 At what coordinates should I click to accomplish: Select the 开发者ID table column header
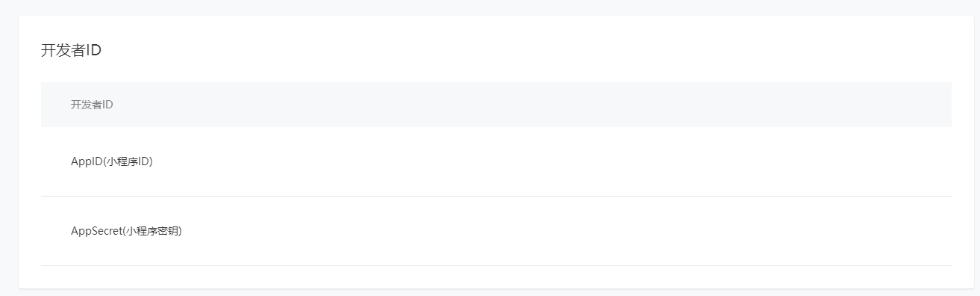pos(92,105)
